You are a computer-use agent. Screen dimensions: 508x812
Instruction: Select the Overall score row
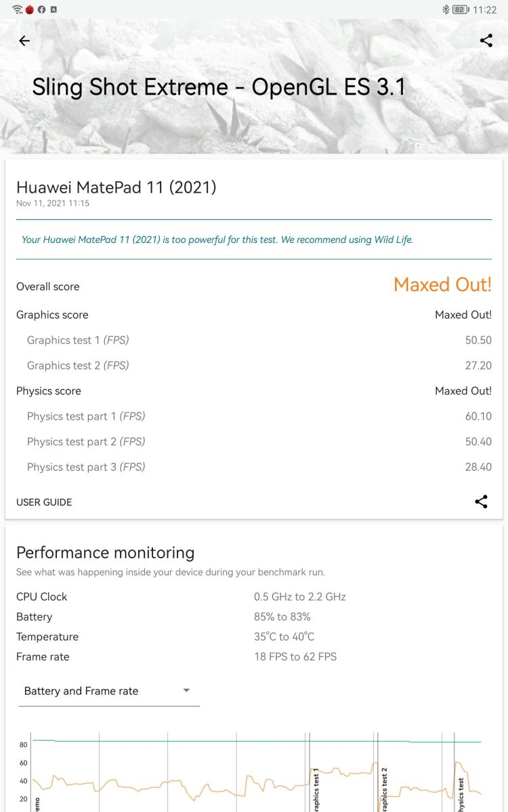(254, 286)
